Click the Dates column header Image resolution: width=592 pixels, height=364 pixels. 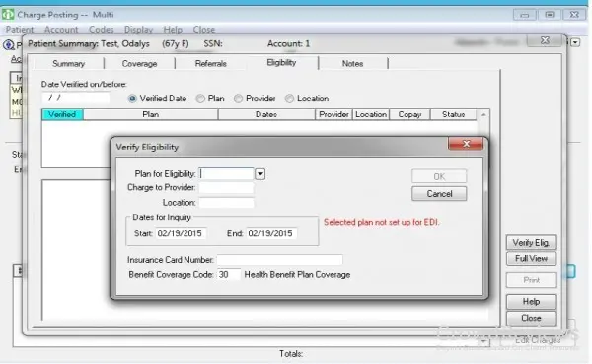tap(266, 114)
